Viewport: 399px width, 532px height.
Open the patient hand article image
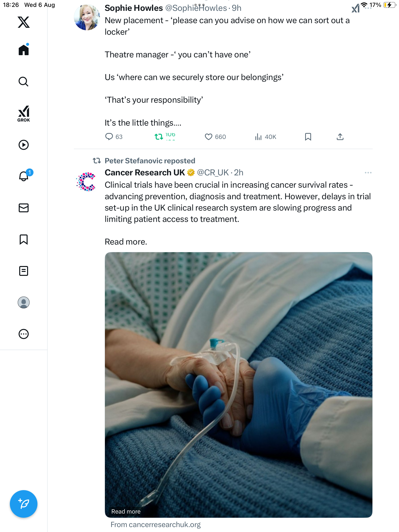pos(238,384)
